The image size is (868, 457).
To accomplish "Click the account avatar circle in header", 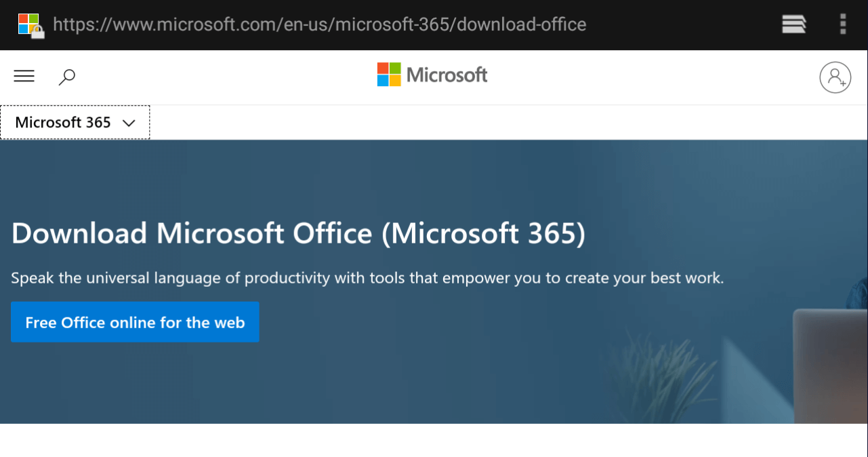I will pos(835,77).
